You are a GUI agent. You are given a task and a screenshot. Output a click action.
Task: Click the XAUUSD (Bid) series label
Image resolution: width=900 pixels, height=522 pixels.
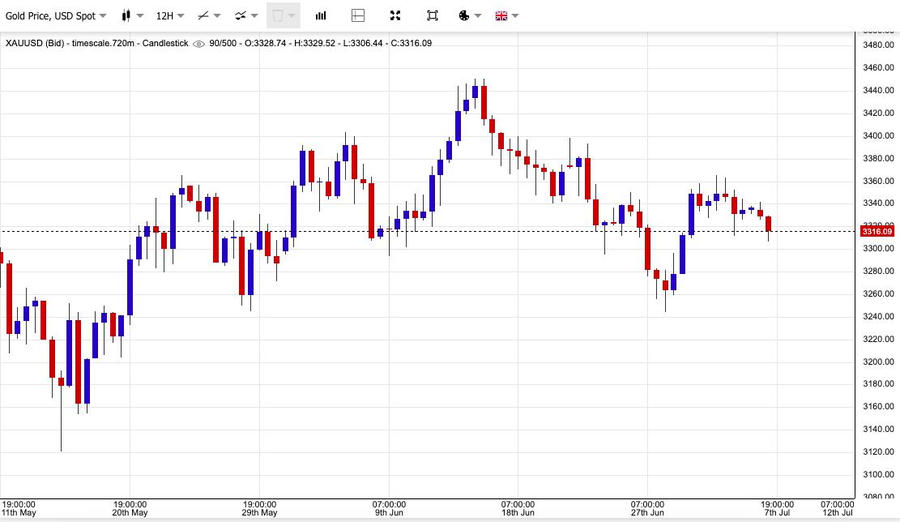tap(35, 43)
